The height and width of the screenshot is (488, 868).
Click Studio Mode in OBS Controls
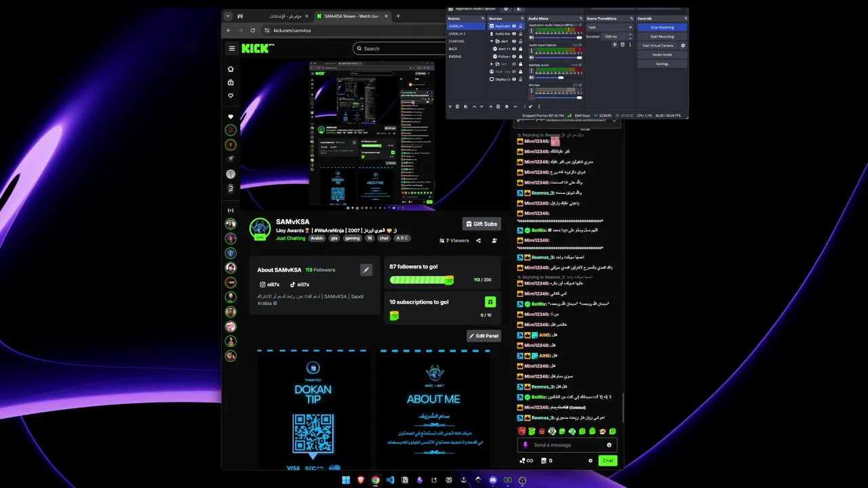(662, 55)
